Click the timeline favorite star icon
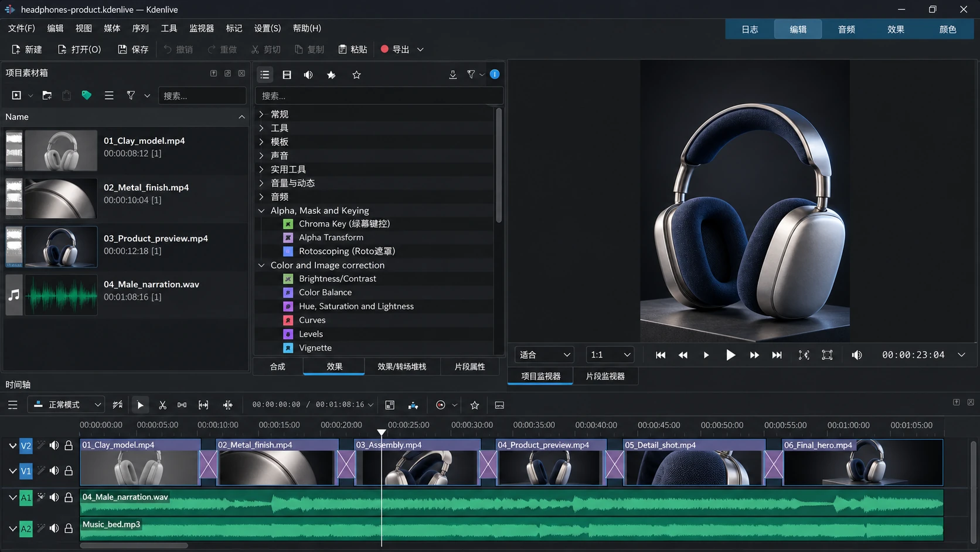980x552 pixels. pyautogui.click(x=475, y=405)
